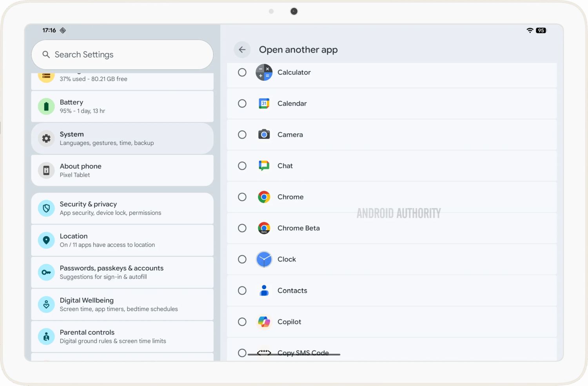
Task: Open Passwords, passkeys & accounts
Action: pos(122,272)
